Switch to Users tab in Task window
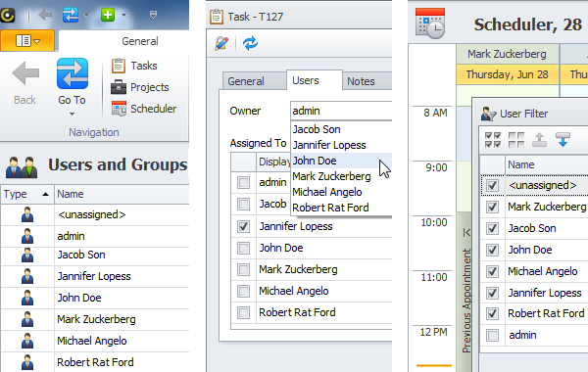This screenshot has width=588, height=372. pyautogui.click(x=315, y=80)
